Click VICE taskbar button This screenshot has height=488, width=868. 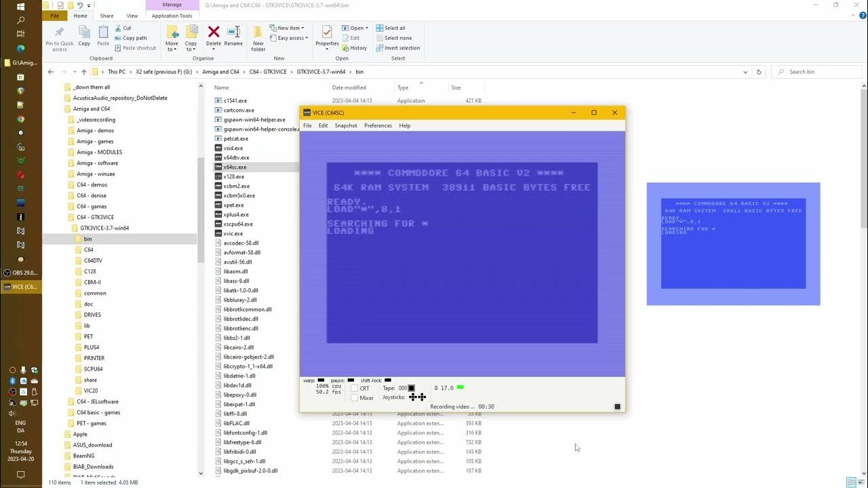pyautogui.click(x=20, y=287)
